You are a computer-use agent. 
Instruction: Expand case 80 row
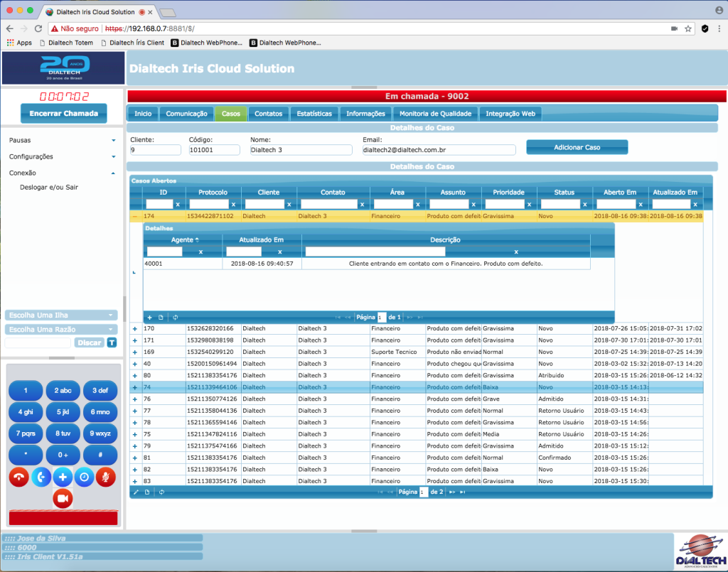(x=135, y=375)
